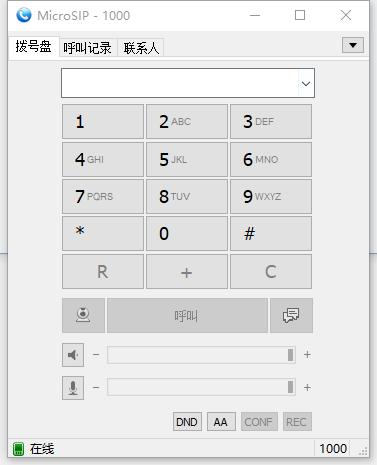The image size is (377, 465).
Task: Dial digit 1 on keypad
Action: pos(103,122)
